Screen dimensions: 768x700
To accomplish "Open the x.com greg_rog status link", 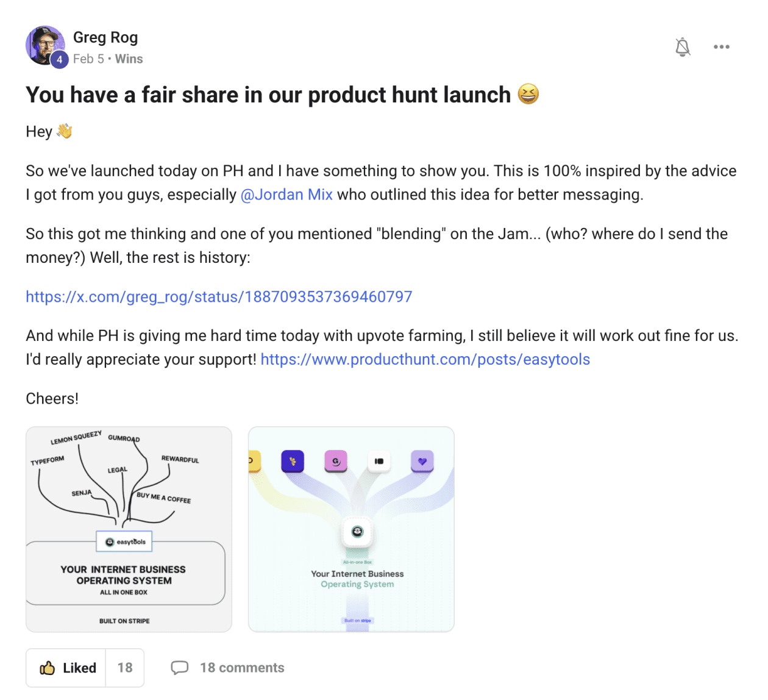I will click(x=219, y=296).
